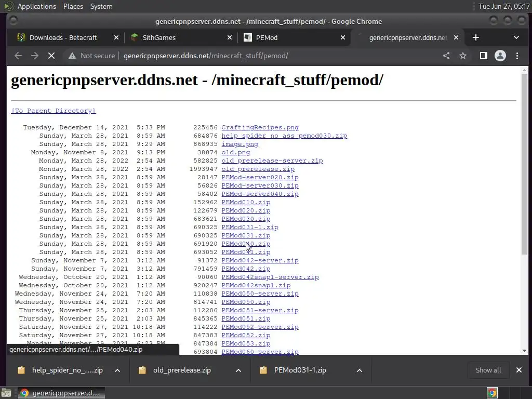532x399 pixels.
Task: Download PEMod-server020.zip
Action: 260,177
